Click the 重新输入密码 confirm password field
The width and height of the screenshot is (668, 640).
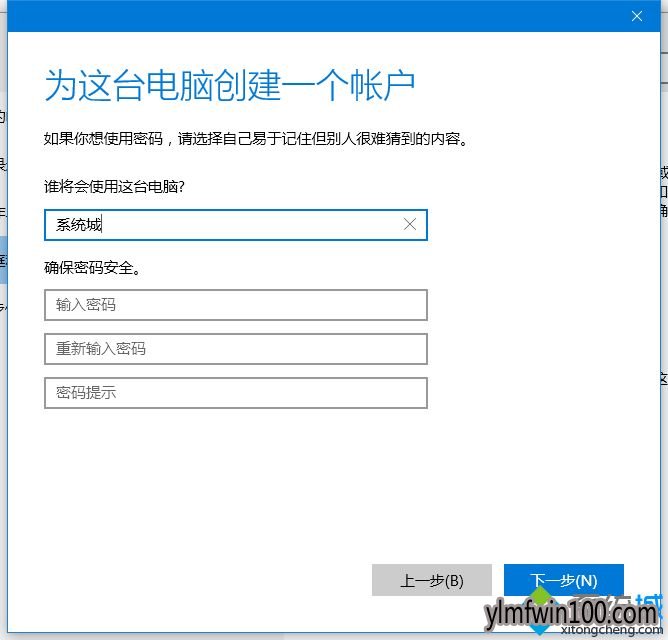pos(236,349)
